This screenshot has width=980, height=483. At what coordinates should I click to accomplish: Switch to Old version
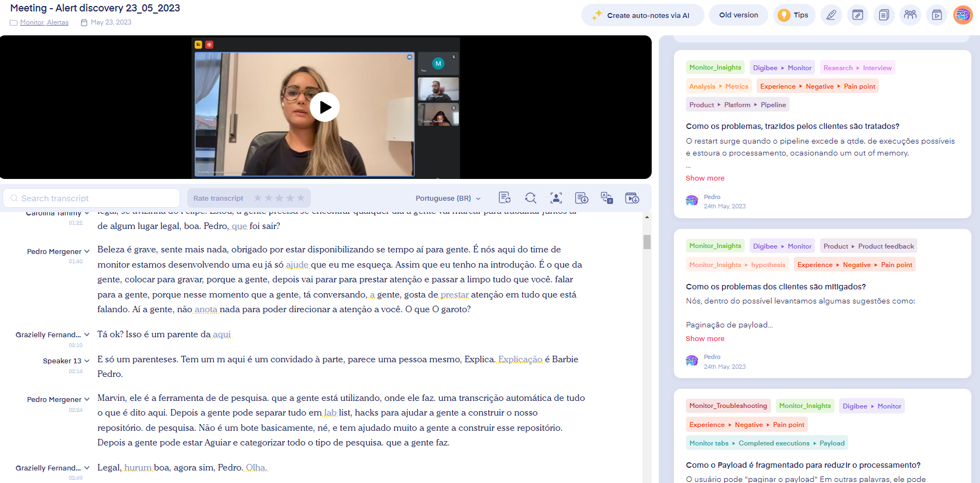738,15
